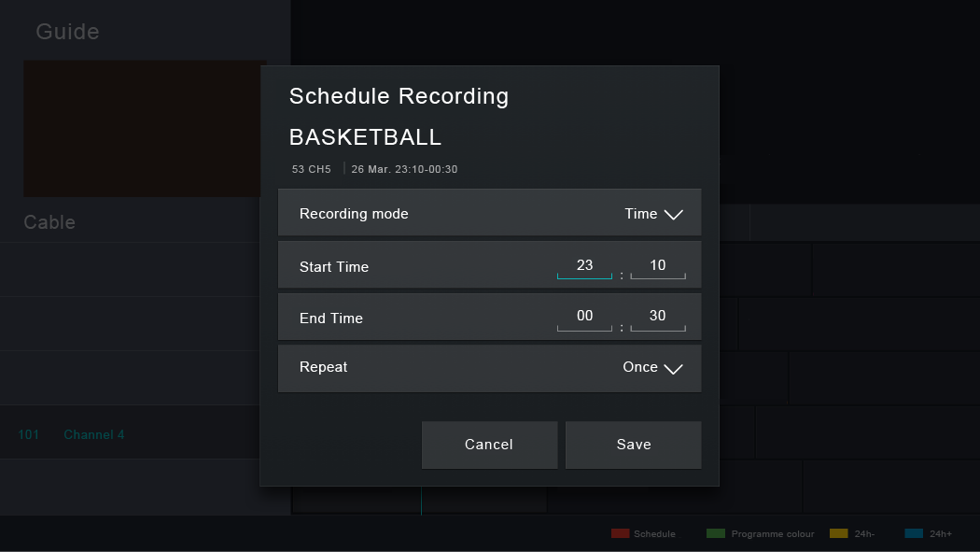Select the Recording mode row
The image size is (980, 552).
pyautogui.click(x=489, y=213)
